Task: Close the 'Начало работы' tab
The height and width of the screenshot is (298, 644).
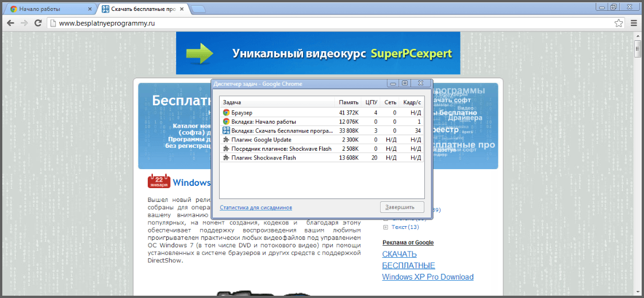Action: tap(90, 9)
